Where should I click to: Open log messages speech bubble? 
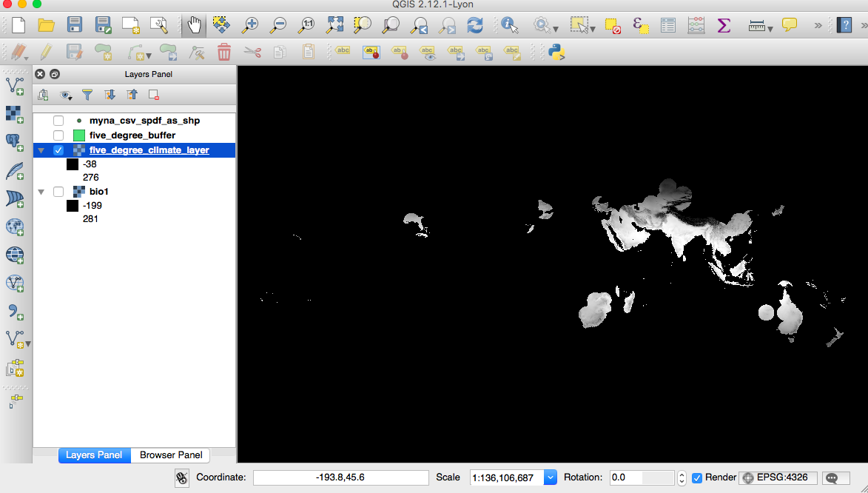click(x=836, y=478)
